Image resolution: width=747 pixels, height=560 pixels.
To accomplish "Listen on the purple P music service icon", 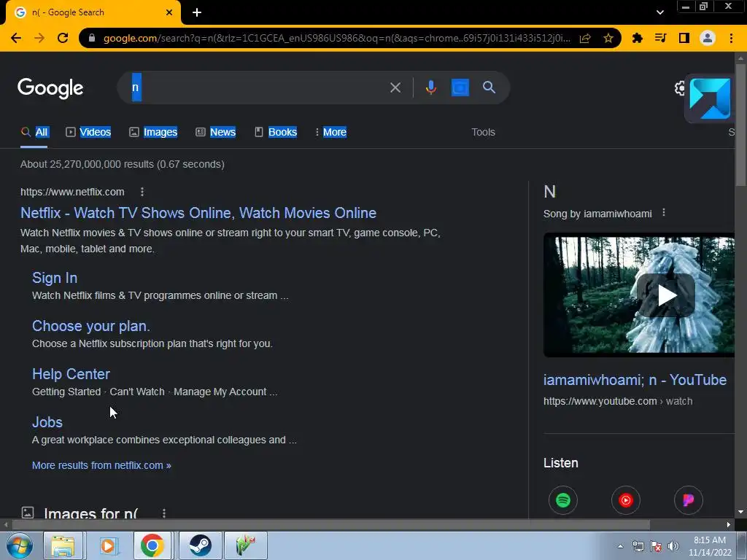I will pyautogui.click(x=689, y=500).
